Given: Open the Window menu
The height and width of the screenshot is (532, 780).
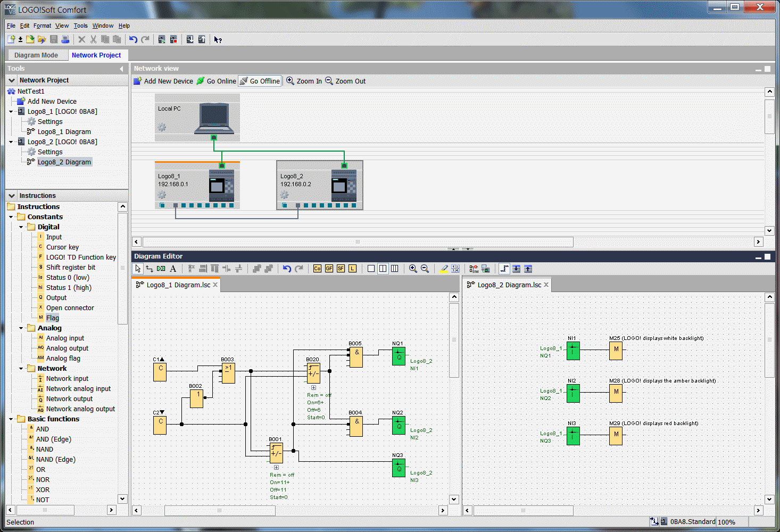Looking at the screenshot, I should (x=103, y=26).
